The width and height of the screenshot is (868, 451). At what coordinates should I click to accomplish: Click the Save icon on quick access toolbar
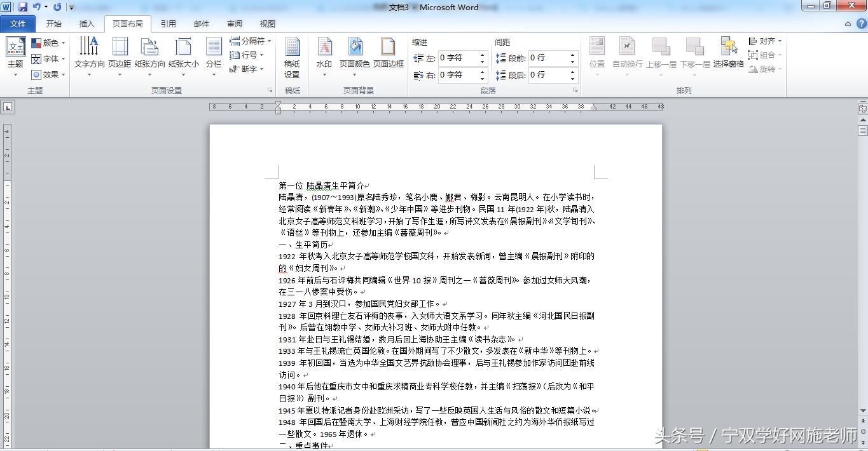24,6
